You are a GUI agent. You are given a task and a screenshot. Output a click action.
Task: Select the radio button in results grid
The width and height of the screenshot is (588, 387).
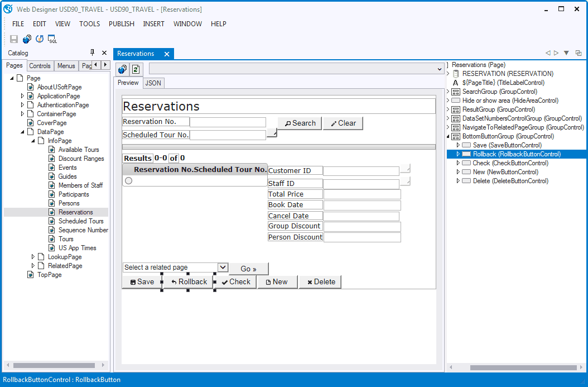click(128, 181)
